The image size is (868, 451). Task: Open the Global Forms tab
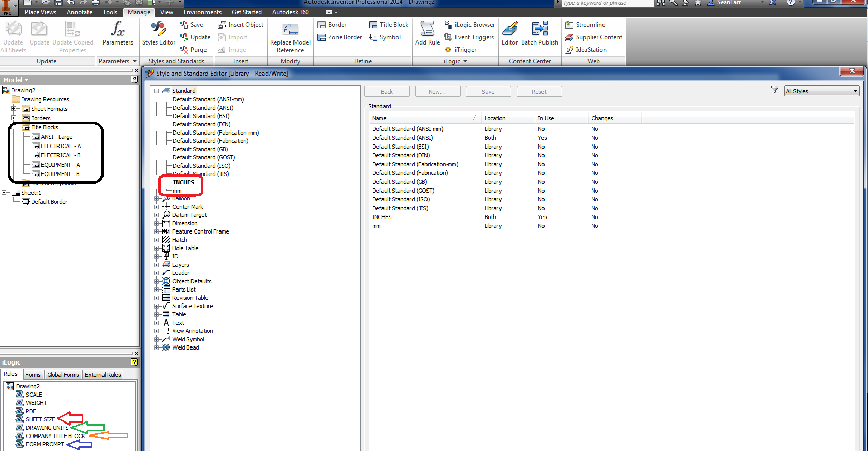[63, 375]
